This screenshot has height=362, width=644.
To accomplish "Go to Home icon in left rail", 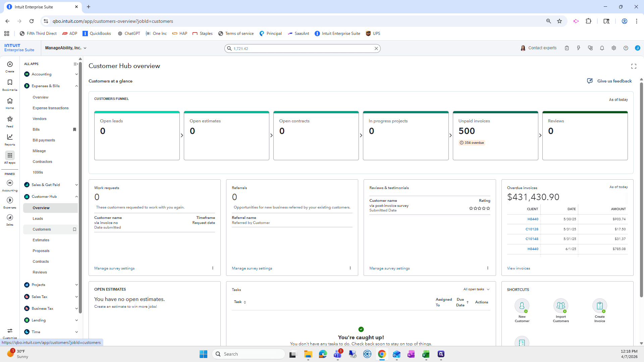I will 10,101.
